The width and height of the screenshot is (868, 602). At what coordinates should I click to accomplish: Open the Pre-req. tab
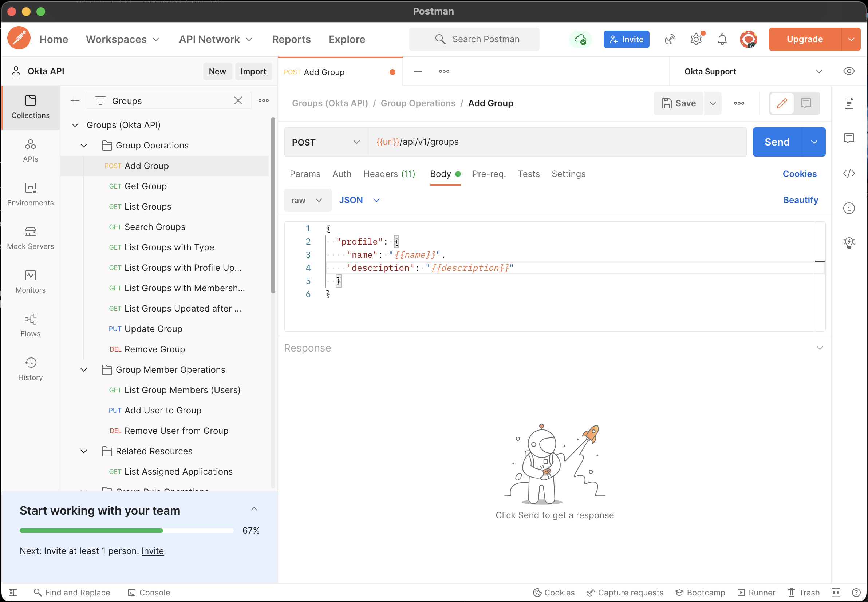pyautogui.click(x=489, y=174)
